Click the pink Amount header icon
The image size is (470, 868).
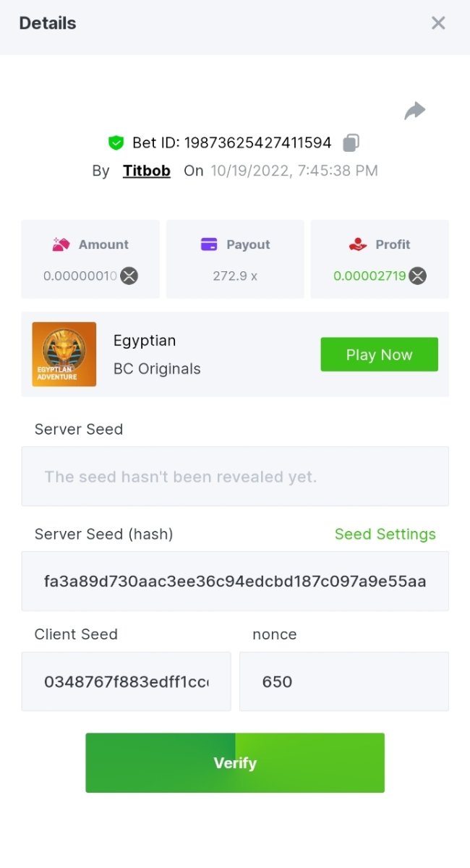pos(61,244)
